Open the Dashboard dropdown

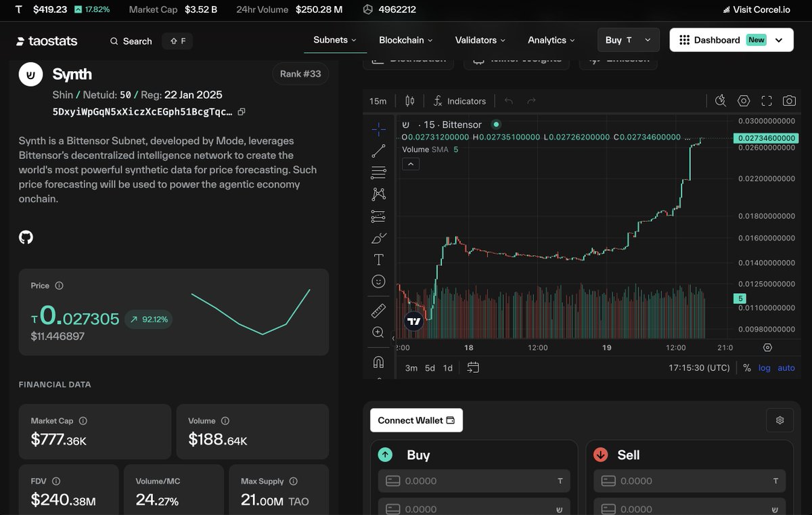[731, 40]
